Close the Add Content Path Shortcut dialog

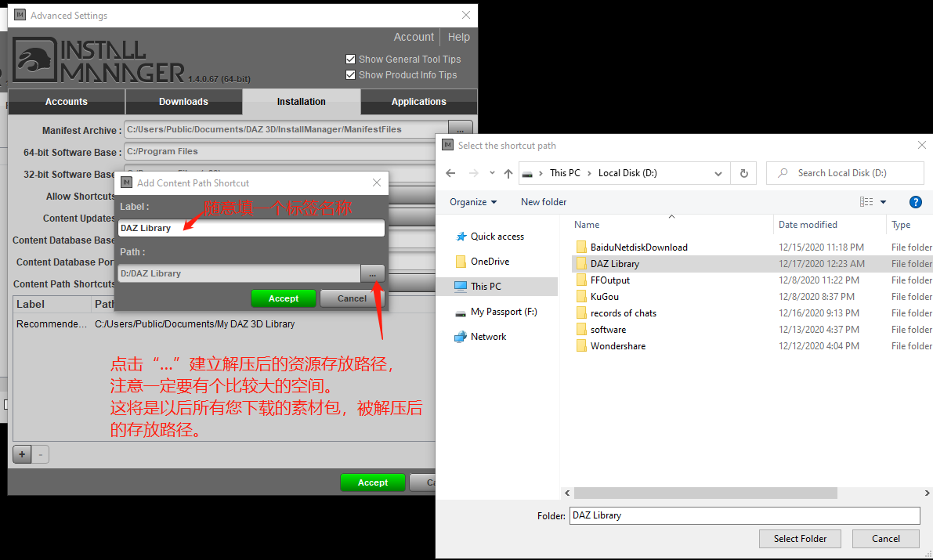(377, 182)
